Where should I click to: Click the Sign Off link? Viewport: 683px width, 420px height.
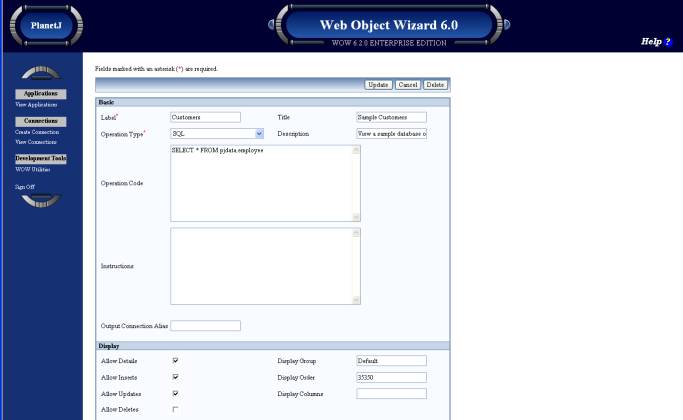[x=25, y=187]
